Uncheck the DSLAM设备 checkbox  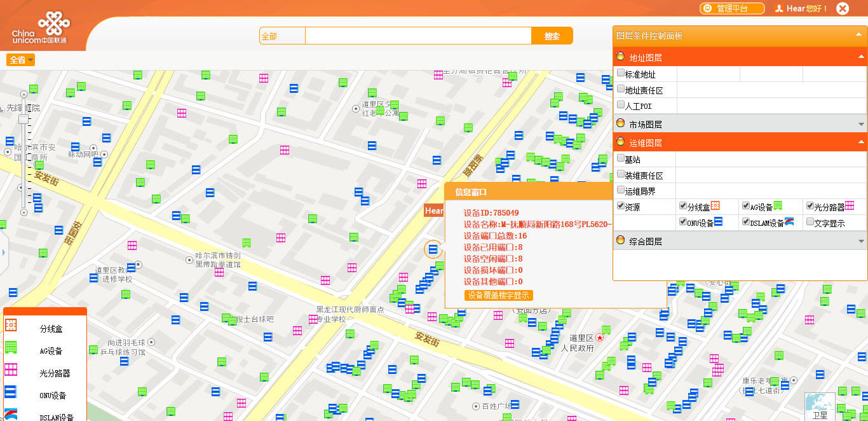click(x=746, y=222)
